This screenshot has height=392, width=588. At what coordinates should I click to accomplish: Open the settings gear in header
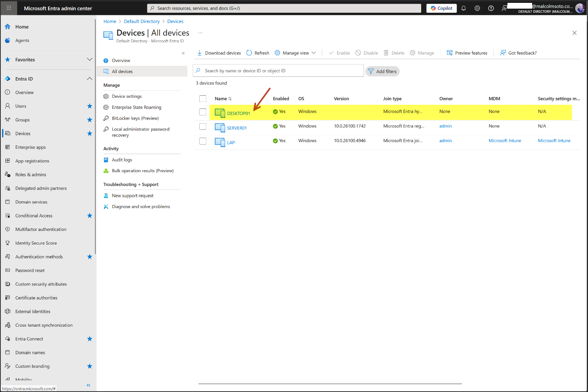[x=477, y=8]
